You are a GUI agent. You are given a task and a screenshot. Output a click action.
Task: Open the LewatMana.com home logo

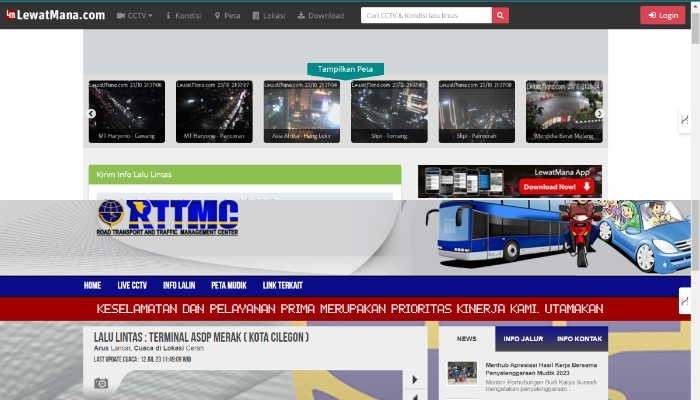(56, 15)
